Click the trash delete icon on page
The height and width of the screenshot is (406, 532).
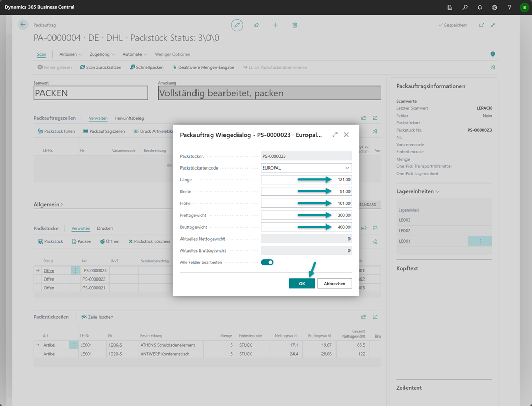295,25
